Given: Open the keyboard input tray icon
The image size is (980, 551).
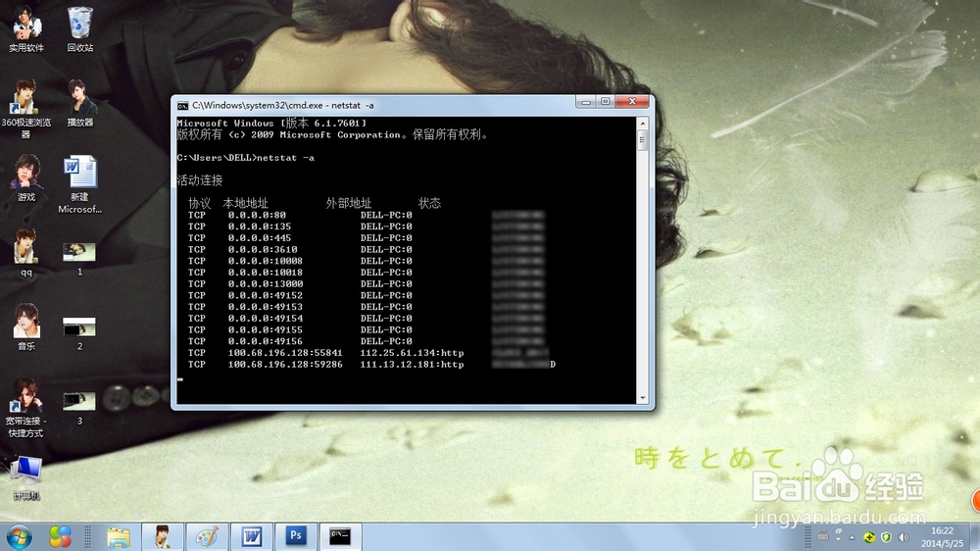Looking at the screenshot, I should pos(823,537).
